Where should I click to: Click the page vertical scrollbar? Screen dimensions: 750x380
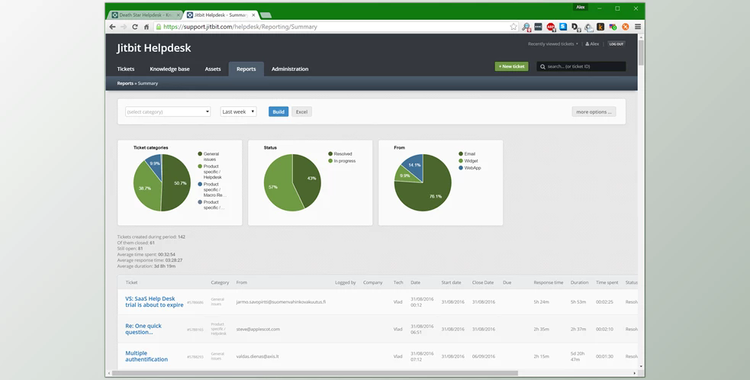tap(641, 53)
